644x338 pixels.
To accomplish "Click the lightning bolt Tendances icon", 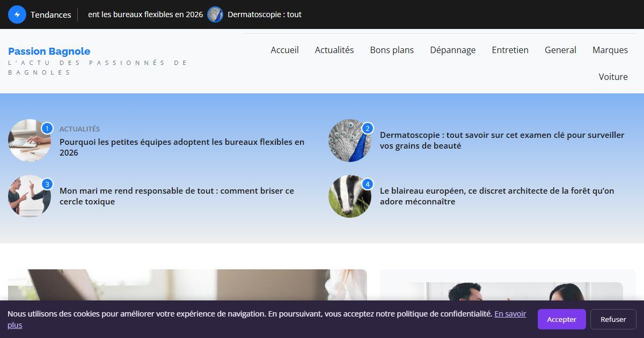I will pos(17,14).
